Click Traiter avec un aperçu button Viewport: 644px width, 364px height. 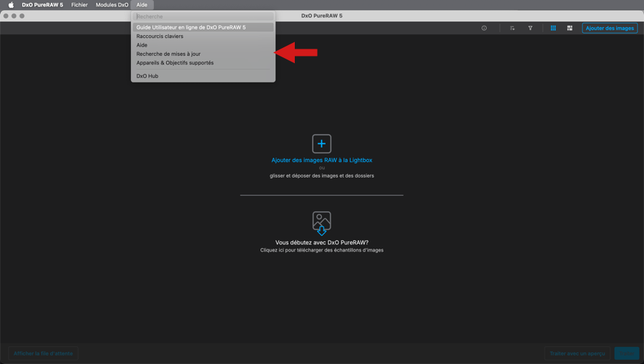pos(577,353)
